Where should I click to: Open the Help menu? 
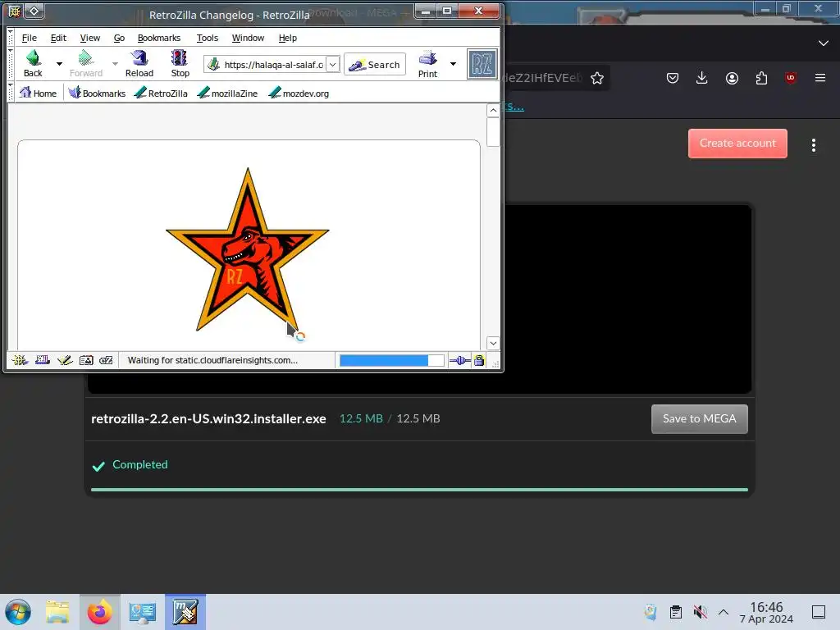pyautogui.click(x=288, y=38)
